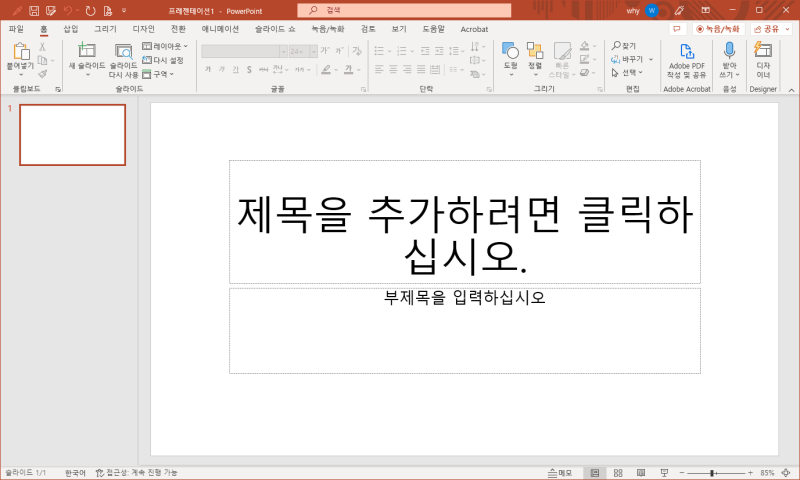
Task: Click the pen icon beside the account avatar
Action: click(x=679, y=10)
